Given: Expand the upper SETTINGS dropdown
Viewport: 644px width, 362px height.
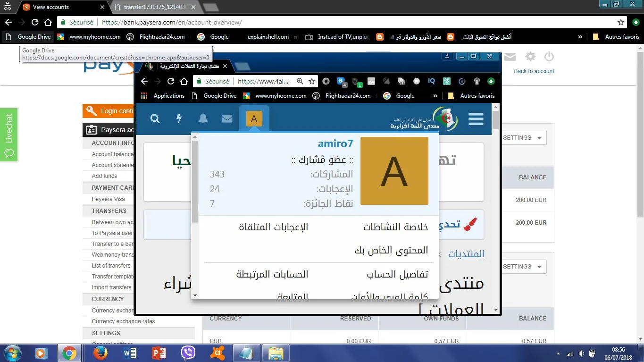Looking at the screenshot, I should 523,138.
